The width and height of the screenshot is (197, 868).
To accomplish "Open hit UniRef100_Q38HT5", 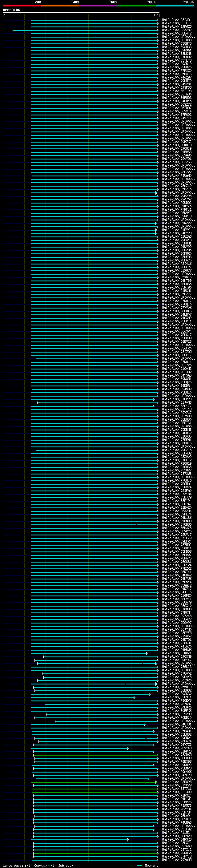I will click(177, 43).
